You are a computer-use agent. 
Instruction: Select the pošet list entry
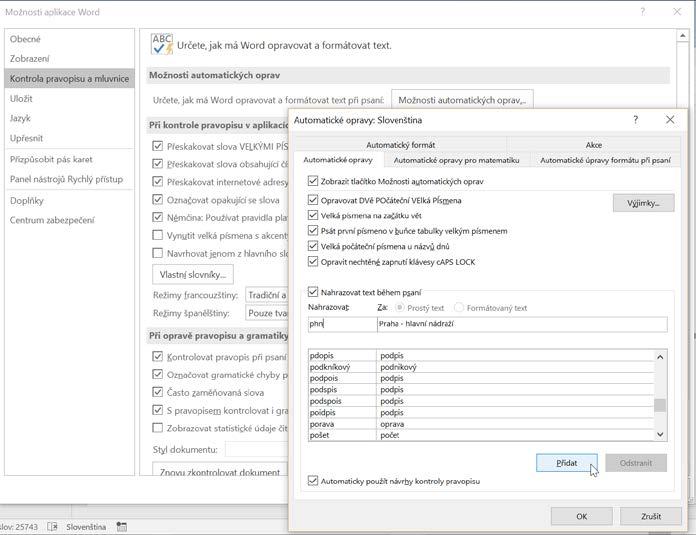481,435
